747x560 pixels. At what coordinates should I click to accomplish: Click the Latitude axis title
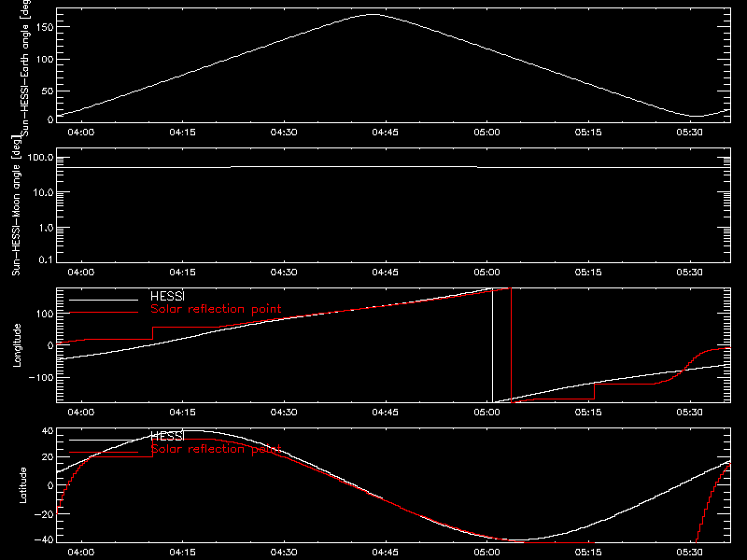22,485
